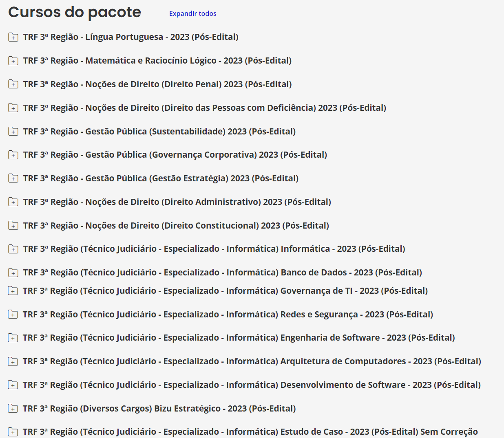Screen dimensions: 504x438
Task: Expand folder icon beside Matemática e Raciocínio Lógico
Action: pos(13,61)
